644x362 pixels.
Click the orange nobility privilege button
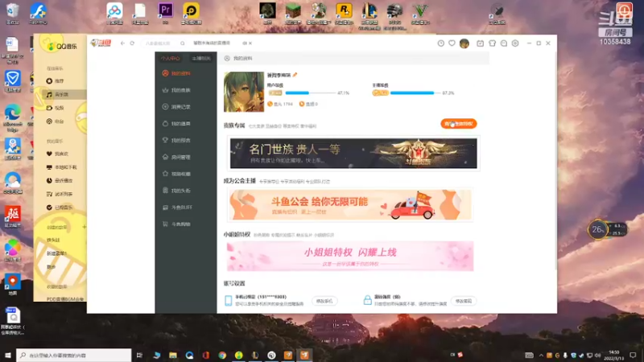[459, 124]
